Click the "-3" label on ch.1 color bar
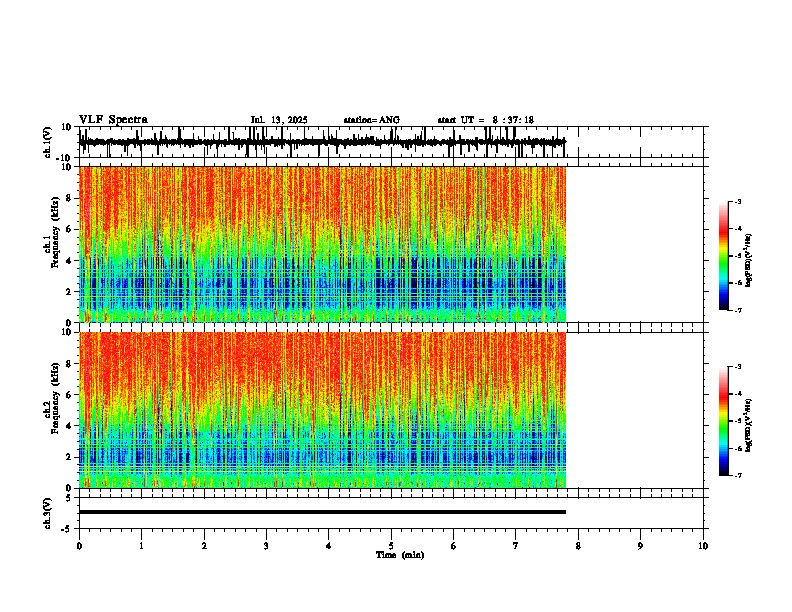The height and width of the screenshot is (612, 792). coord(737,201)
